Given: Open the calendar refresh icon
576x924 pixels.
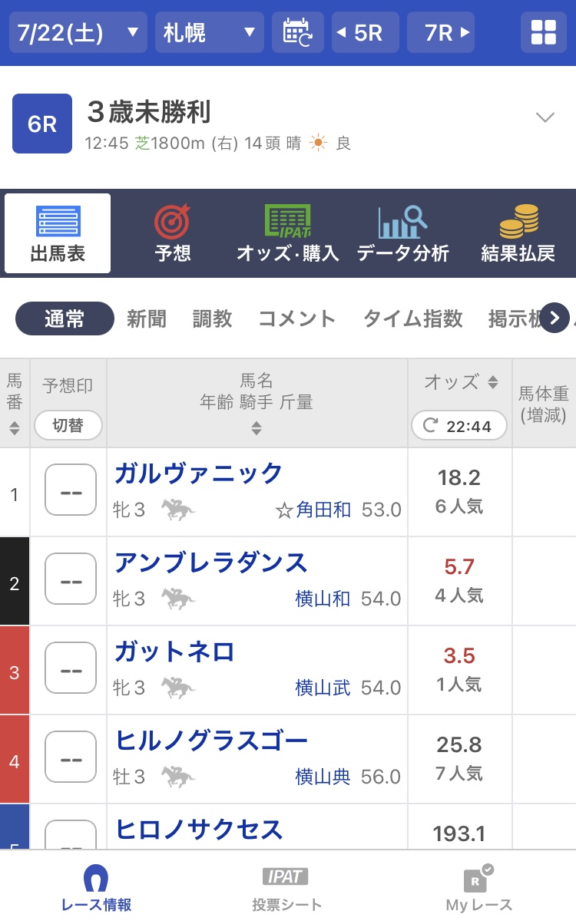Looking at the screenshot, I should tap(297, 32).
